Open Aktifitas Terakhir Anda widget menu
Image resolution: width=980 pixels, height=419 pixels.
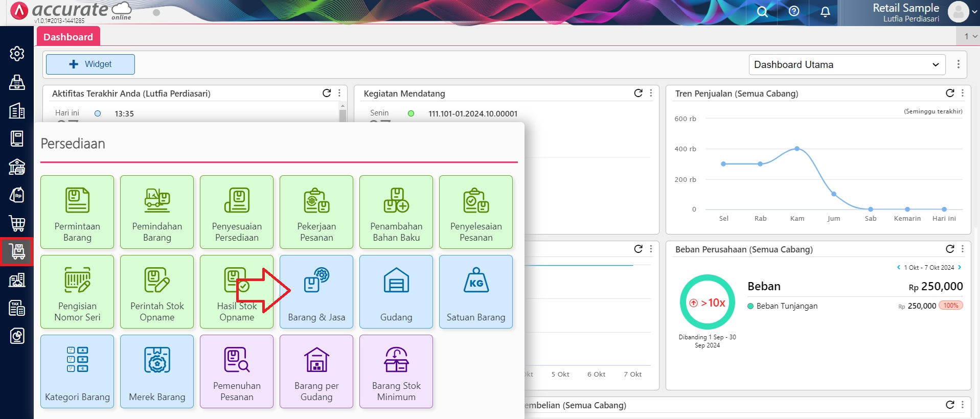[x=339, y=93]
